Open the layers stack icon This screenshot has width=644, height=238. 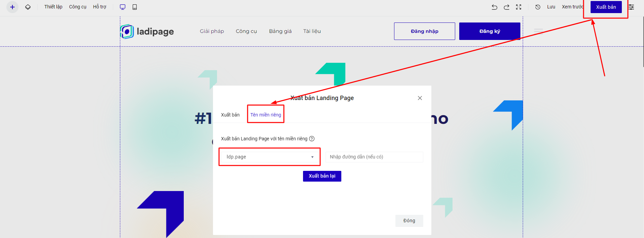(x=28, y=7)
